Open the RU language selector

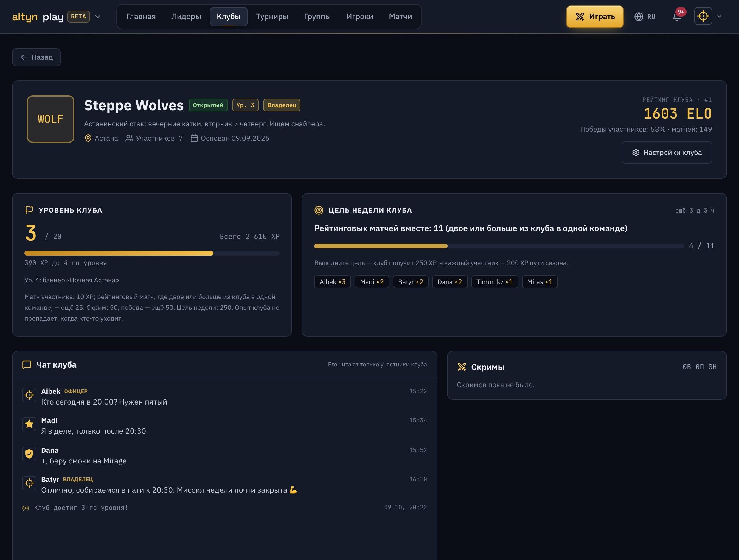[645, 17]
